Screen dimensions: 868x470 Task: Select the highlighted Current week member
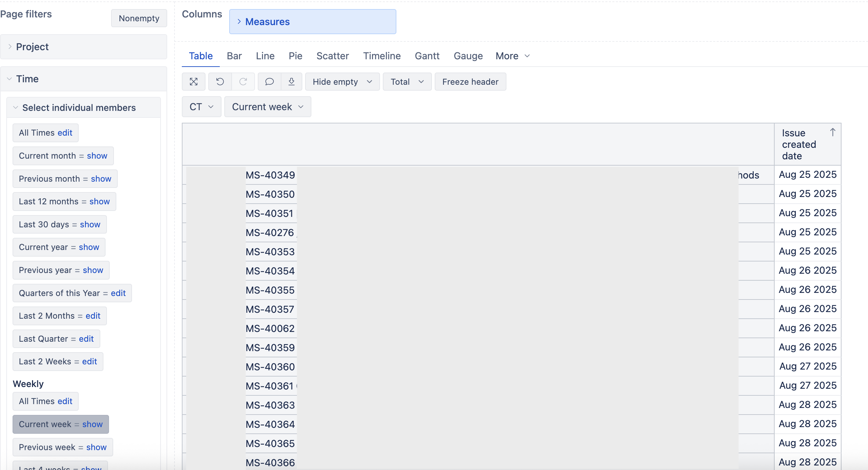[45, 424]
